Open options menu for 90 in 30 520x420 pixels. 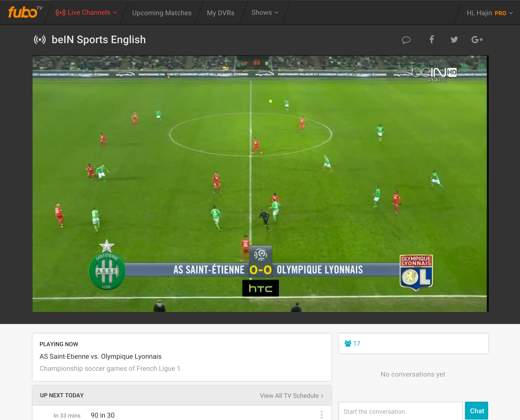pyautogui.click(x=321, y=415)
